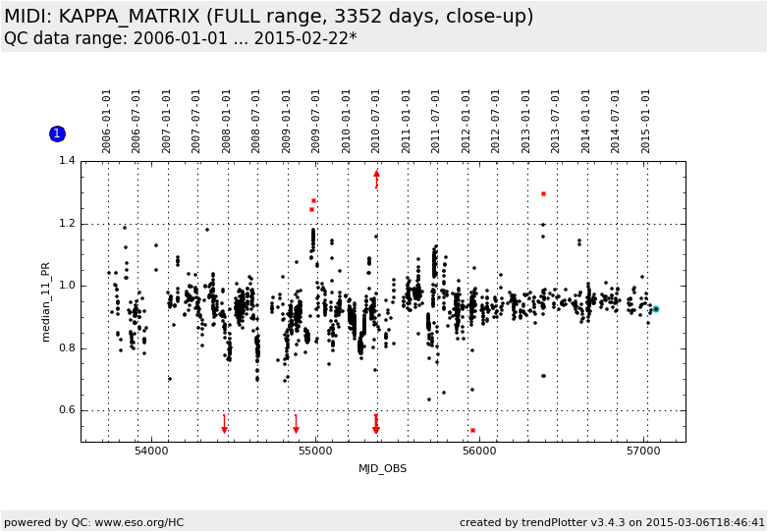Click the blue circle numbered 1
This screenshot has width=768, height=532.
click(57, 133)
